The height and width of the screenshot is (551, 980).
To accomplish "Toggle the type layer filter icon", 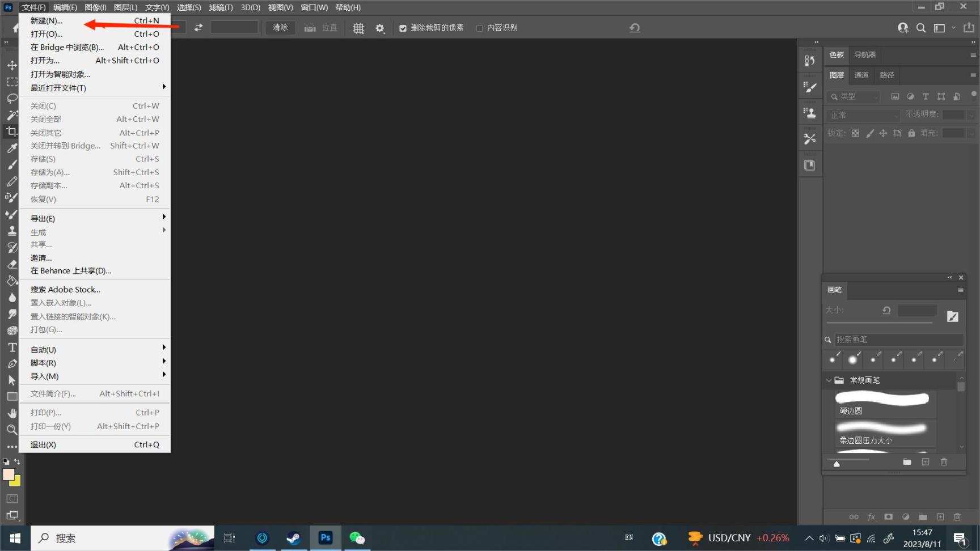I will click(926, 96).
